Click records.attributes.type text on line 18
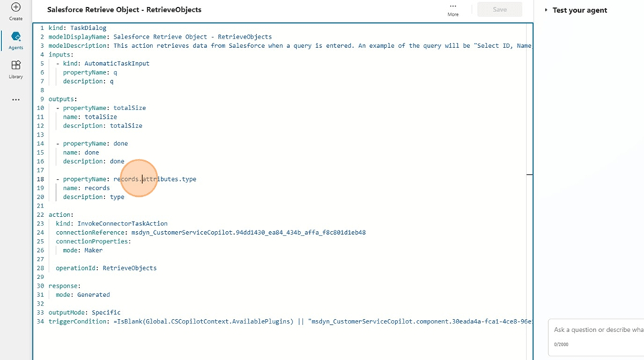The width and height of the screenshot is (644, 360). tap(154, 179)
